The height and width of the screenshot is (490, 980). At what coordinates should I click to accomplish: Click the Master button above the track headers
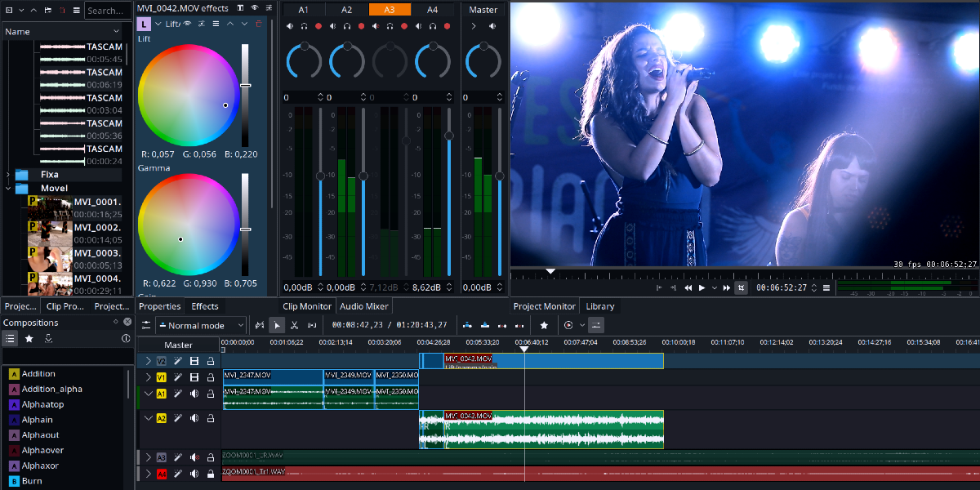click(178, 345)
